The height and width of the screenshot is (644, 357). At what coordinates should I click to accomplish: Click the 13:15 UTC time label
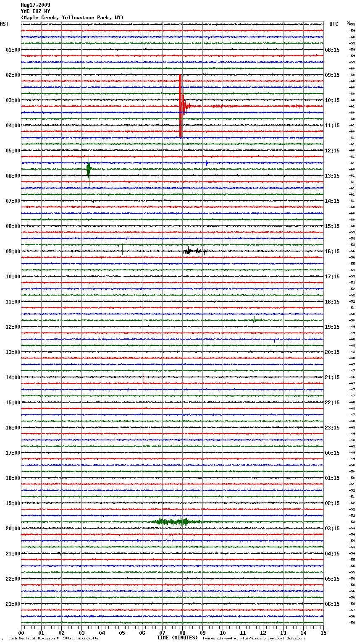click(x=332, y=176)
